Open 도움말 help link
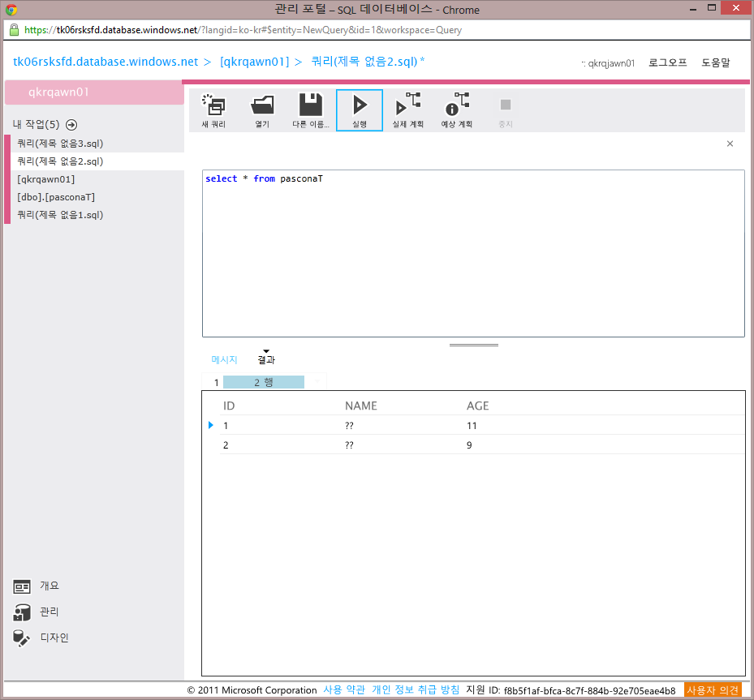754x700 pixels. 716,62
